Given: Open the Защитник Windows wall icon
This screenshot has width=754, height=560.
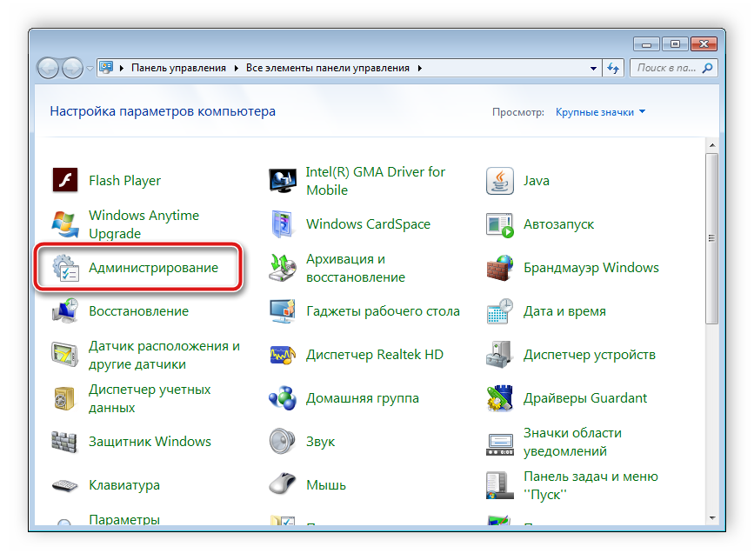Looking at the screenshot, I should (x=64, y=442).
